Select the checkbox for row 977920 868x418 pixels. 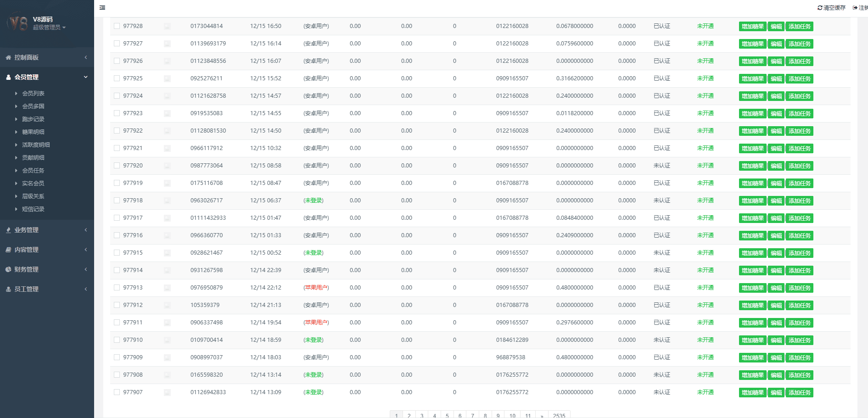click(x=117, y=166)
